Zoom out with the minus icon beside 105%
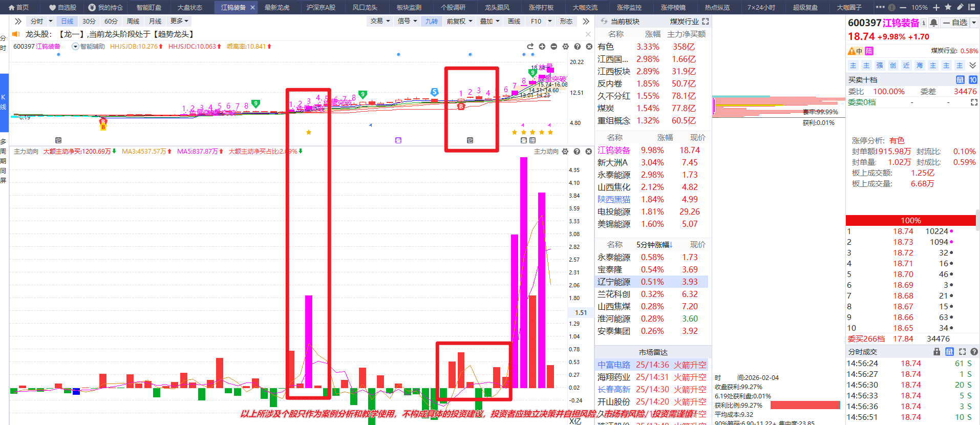The height and width of the screenshot is (425, 980). [x=903, y=7]
